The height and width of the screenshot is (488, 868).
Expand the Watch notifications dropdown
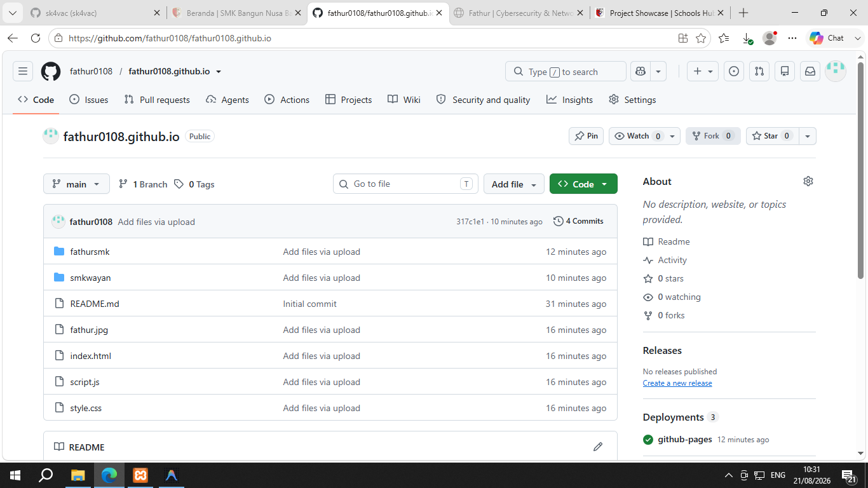(x=644, y=136)
